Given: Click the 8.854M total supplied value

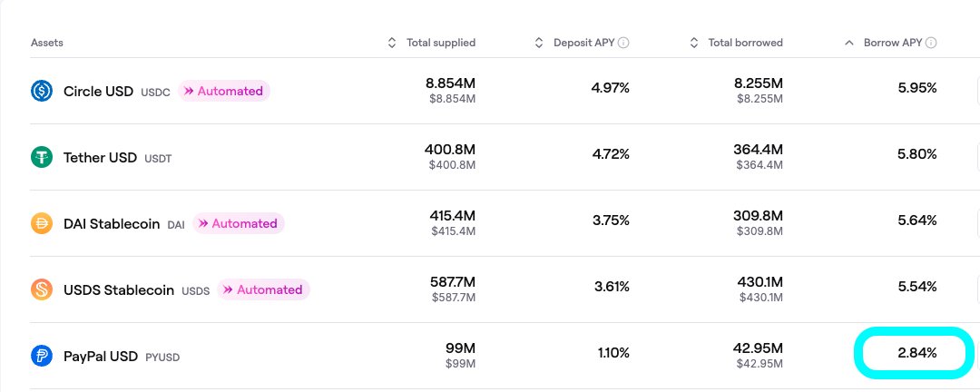Looking at the screenshot, I should (450, 83).
